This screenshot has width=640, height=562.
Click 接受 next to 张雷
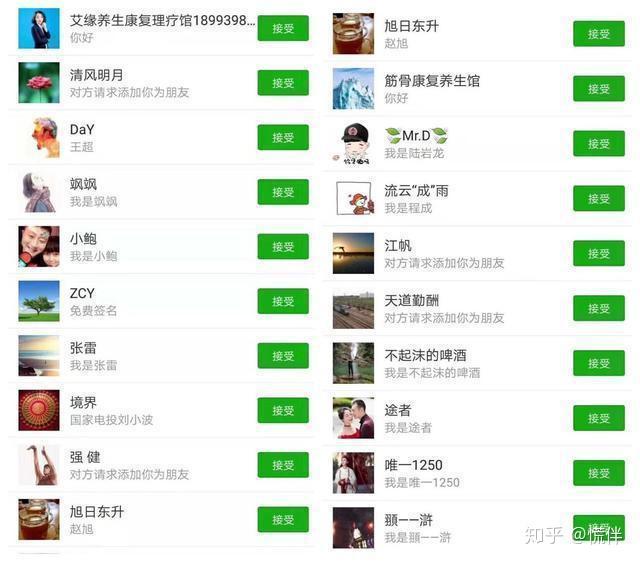(x=283, y=356)
